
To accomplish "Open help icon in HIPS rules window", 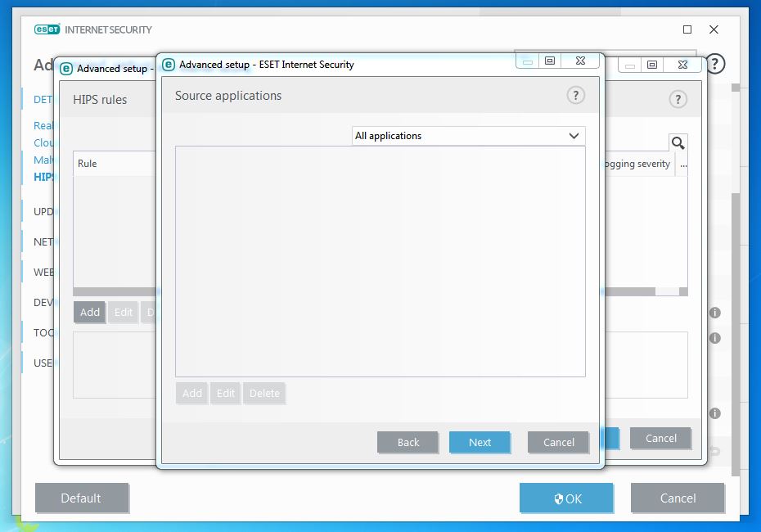I will tap(678, 100).
